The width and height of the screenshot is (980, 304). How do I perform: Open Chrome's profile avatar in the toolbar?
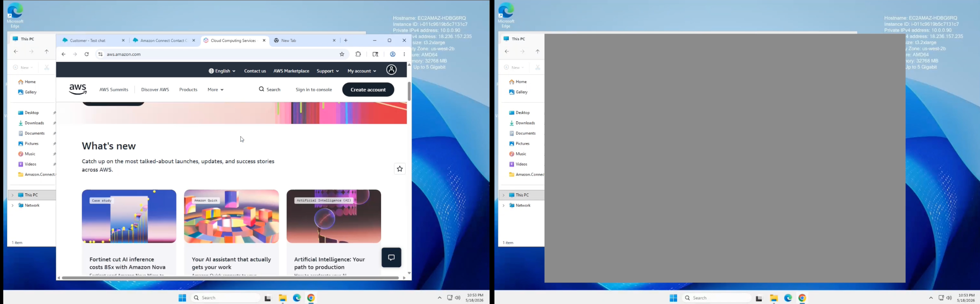click(393, 54)
